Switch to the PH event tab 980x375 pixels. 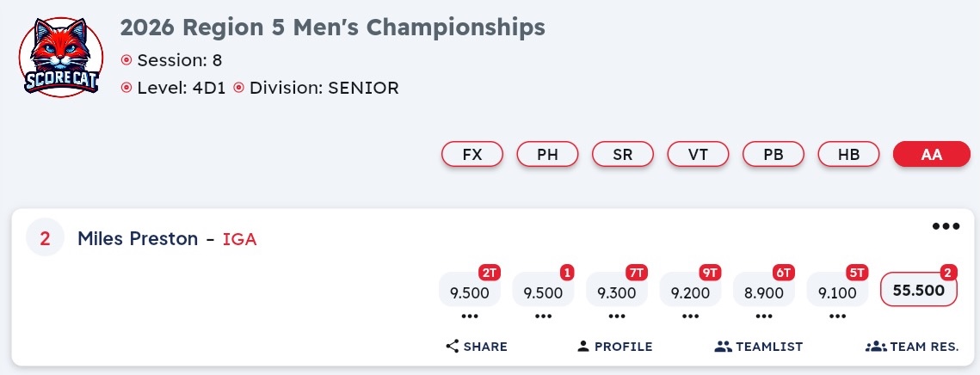point(547,155)
